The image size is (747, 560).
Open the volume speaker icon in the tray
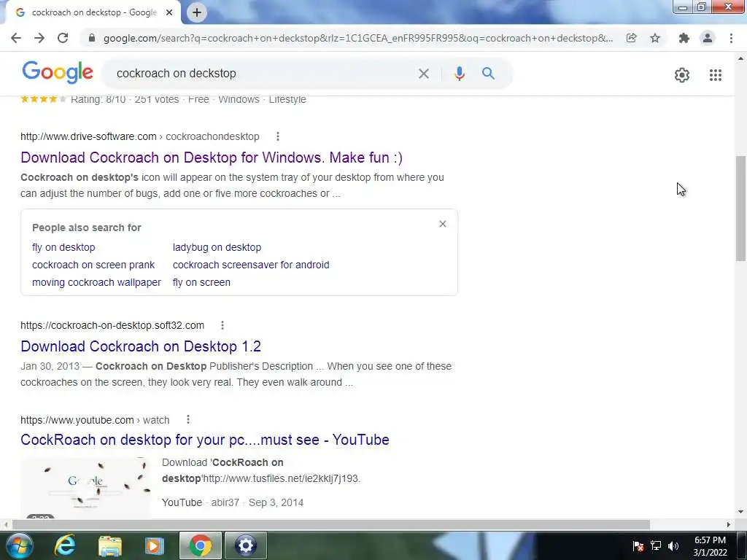(x=673, y=545)
